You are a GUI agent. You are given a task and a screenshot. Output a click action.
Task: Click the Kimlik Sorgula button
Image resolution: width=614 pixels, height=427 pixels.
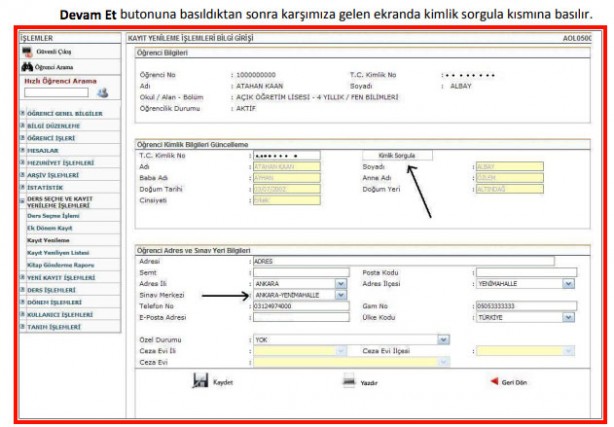(397, 156)
